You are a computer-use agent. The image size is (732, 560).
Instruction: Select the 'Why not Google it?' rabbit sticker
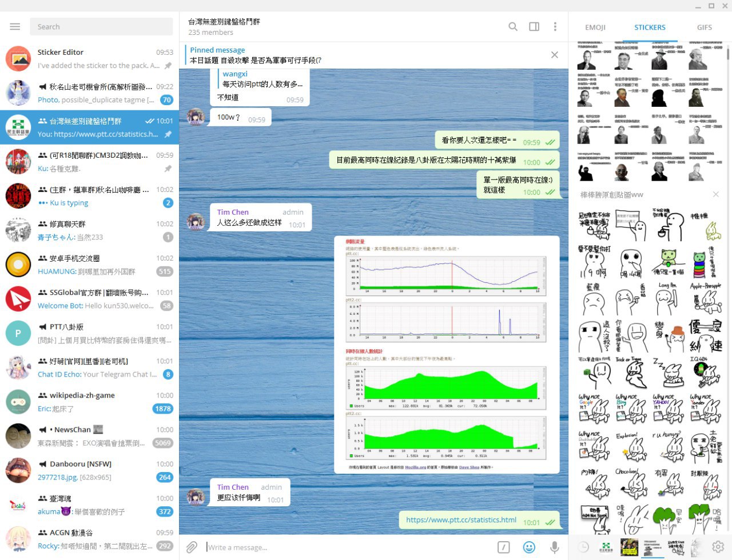pyautogui.click(x=594, y=408)
